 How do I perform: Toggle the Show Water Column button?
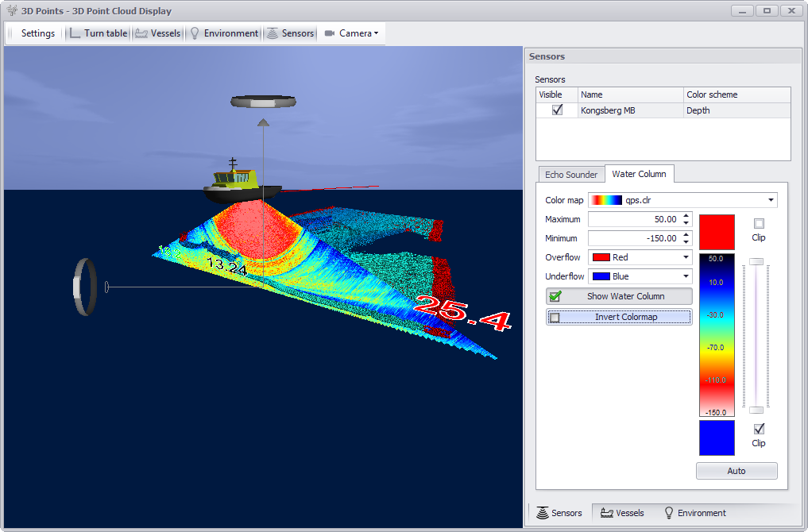point(619,296)
